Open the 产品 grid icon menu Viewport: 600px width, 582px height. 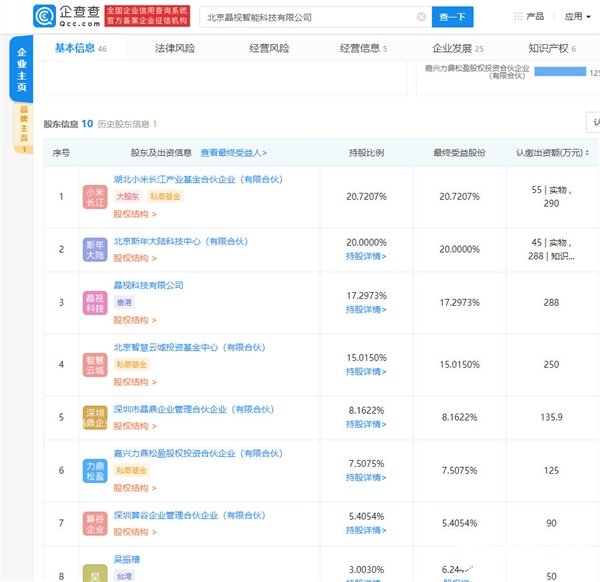518,16
